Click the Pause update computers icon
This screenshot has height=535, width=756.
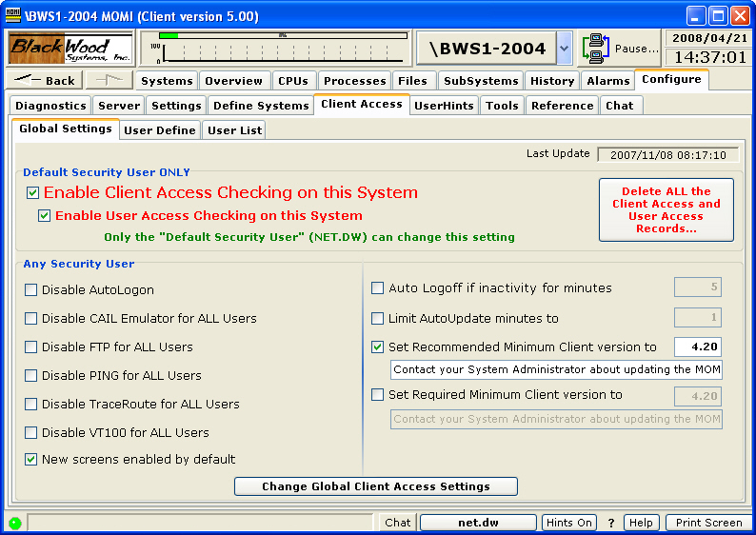click(598, 48)
